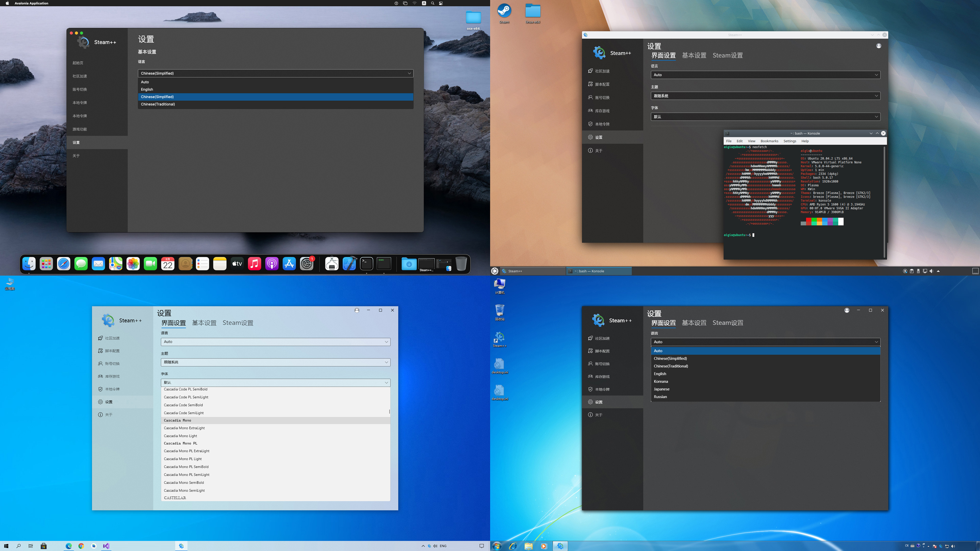Open the Konsole Settings menu

[790, 141]
